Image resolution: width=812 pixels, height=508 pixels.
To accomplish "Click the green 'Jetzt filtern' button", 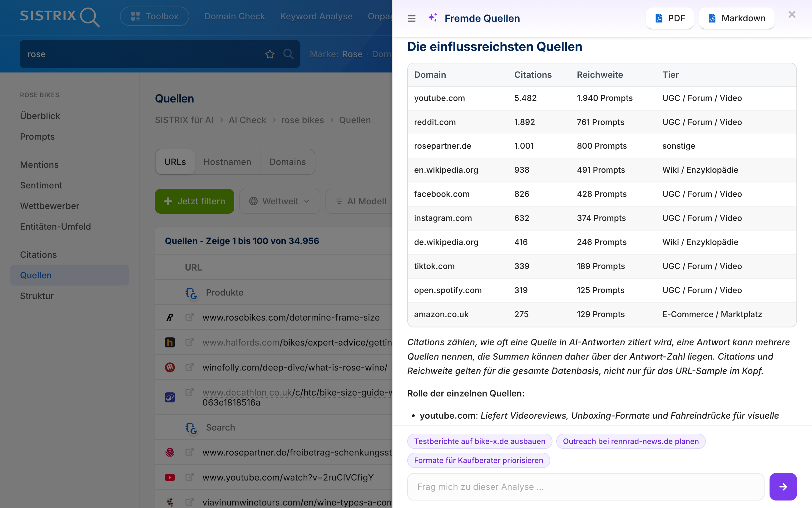I will (195, 201).
